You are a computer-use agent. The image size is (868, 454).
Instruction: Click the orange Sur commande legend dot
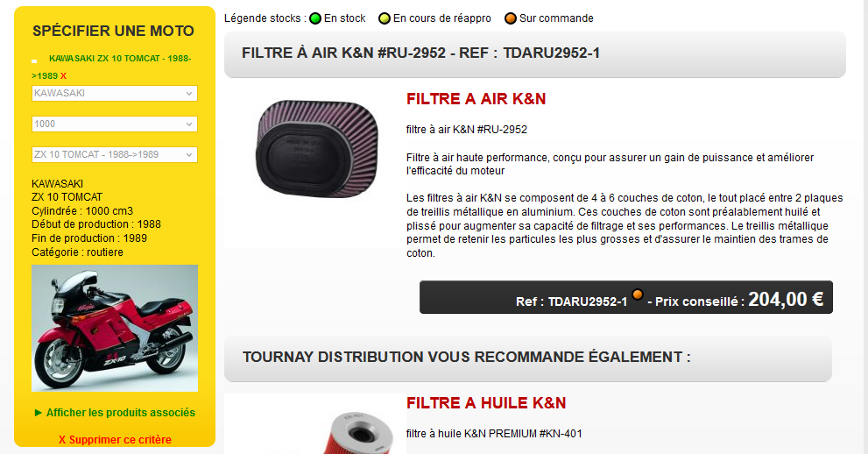(511, 18)
